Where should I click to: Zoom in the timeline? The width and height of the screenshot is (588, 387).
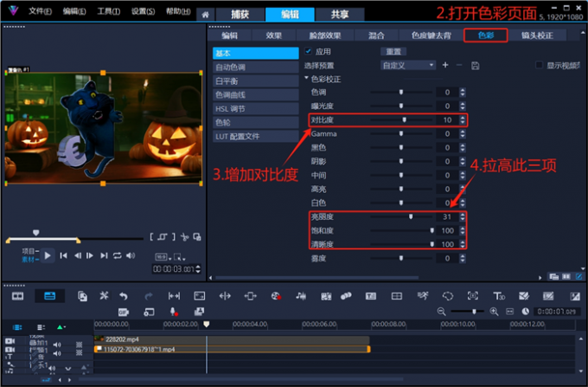(x=494, y=312)
